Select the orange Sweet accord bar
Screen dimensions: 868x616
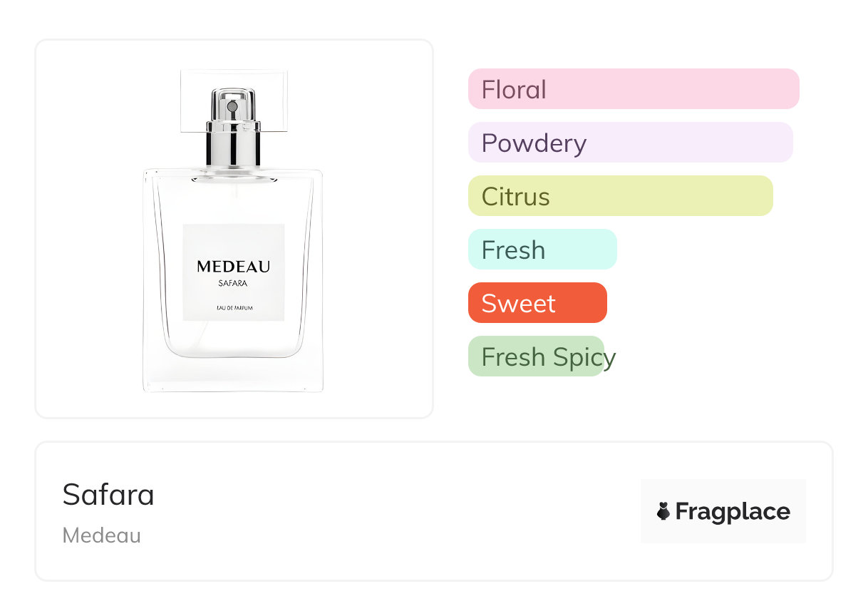537,303
